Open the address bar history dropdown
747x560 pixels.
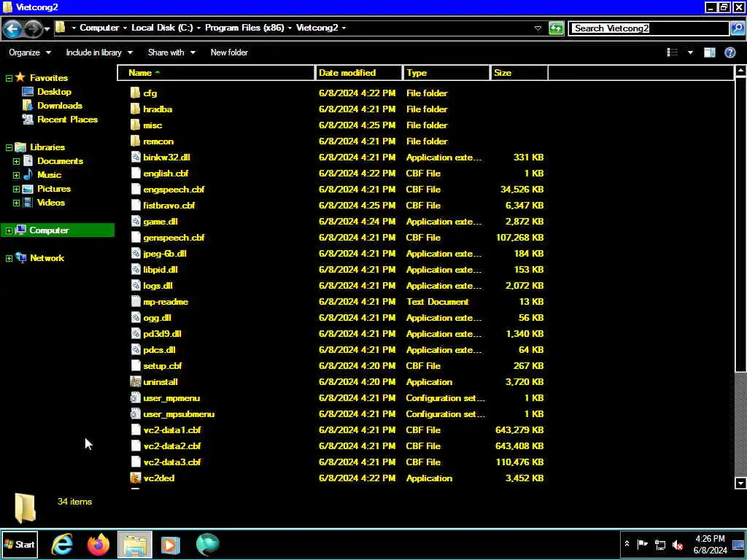(x=538, y=28)
